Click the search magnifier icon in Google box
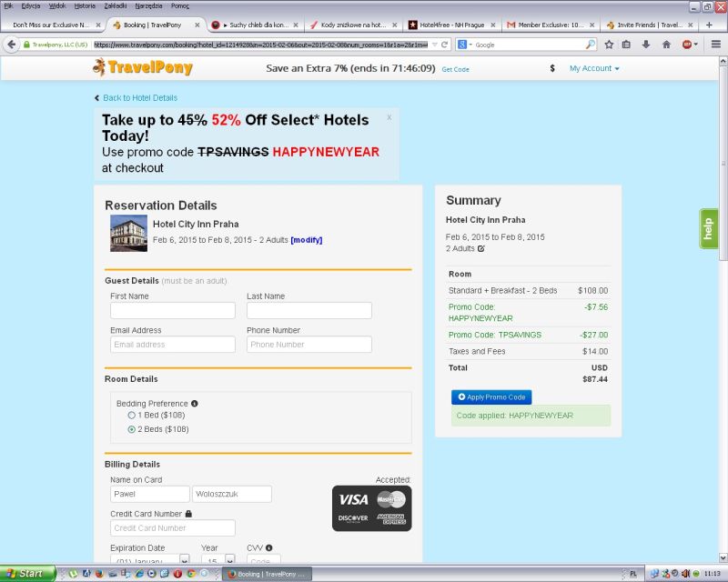The width and height of the screenshot is (728, 582). click(590, 45)
